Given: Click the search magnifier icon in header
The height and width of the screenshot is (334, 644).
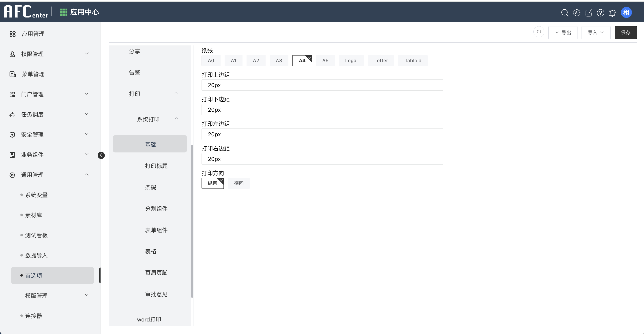Looking at the screenshot, I should pyautogui.click(x=565, y=13).
